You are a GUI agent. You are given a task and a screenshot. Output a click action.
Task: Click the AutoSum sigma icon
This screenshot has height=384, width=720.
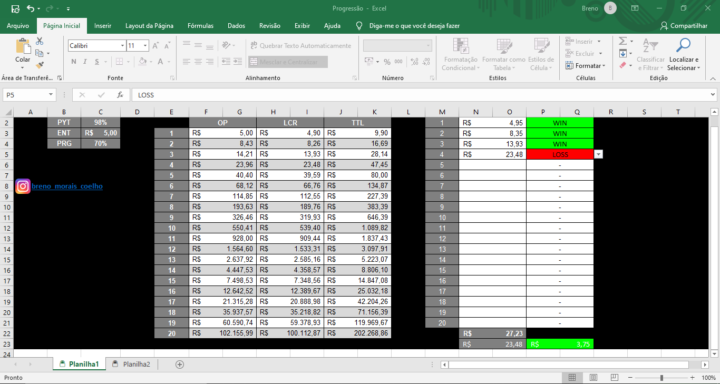click(623, 41)
